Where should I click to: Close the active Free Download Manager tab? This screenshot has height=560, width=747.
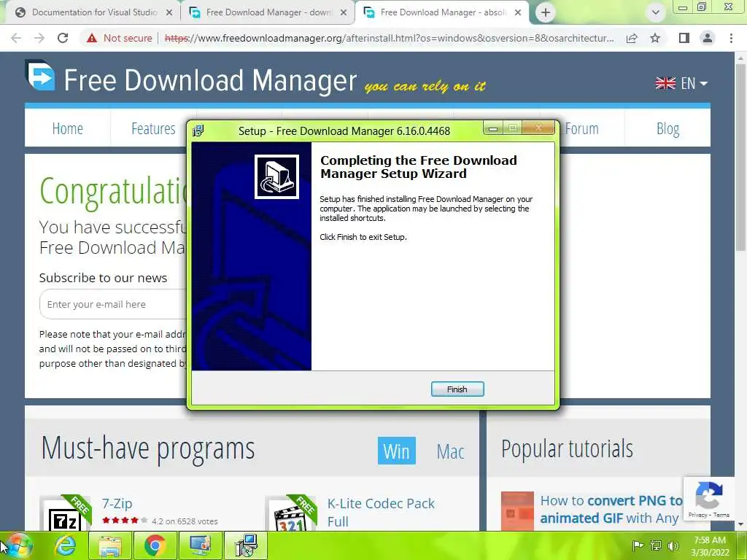518,12
